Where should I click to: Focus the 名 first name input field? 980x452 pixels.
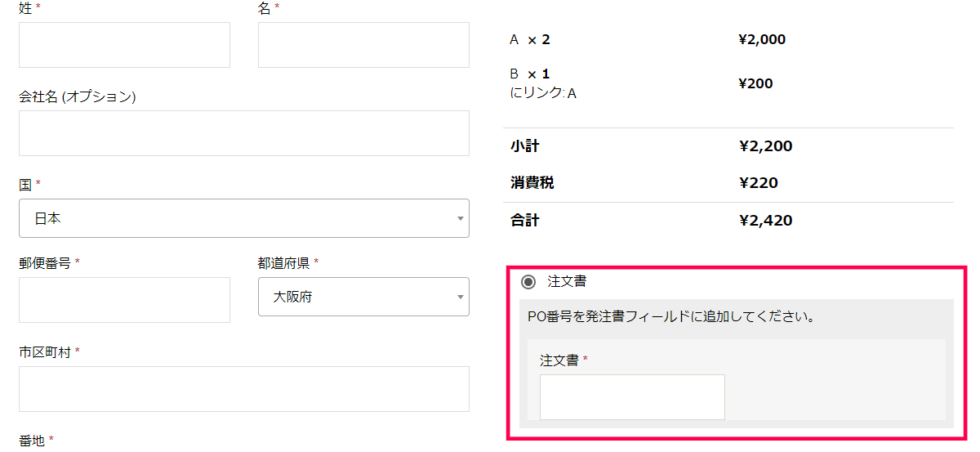click(363, 45)
